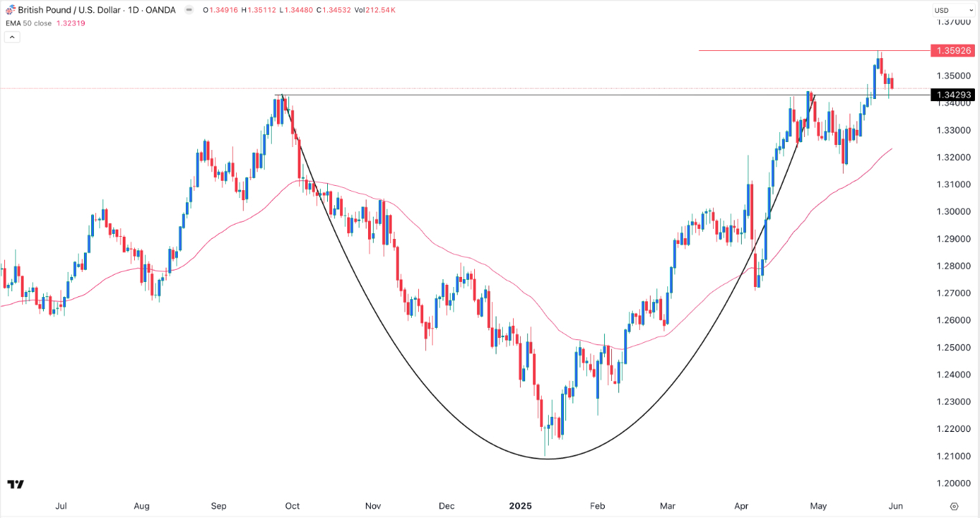Click the 1.20000 price axis label
980x518 pixels.
953,484
